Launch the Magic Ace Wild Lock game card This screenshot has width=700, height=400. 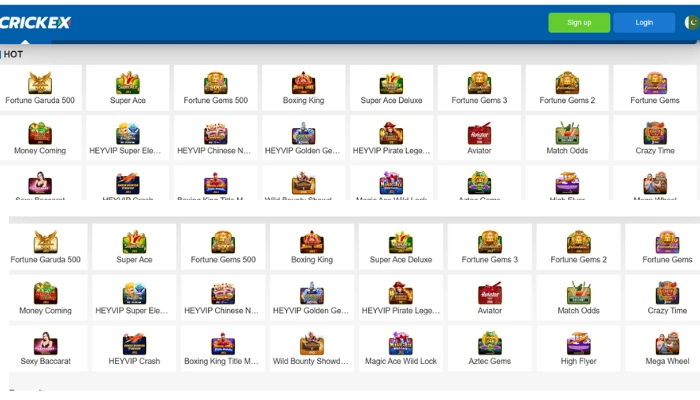pos(401,349)
